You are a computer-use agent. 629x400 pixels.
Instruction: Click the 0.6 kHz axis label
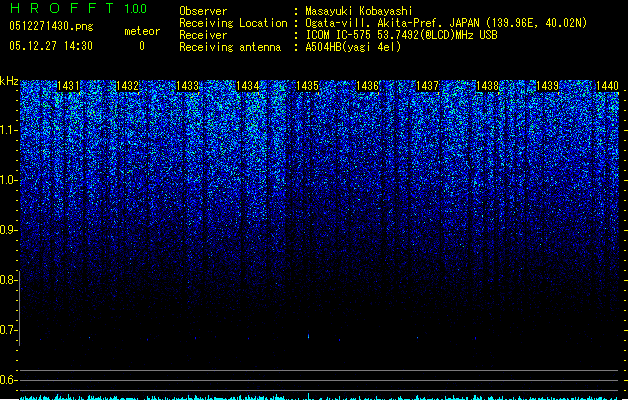pos(9,380)
